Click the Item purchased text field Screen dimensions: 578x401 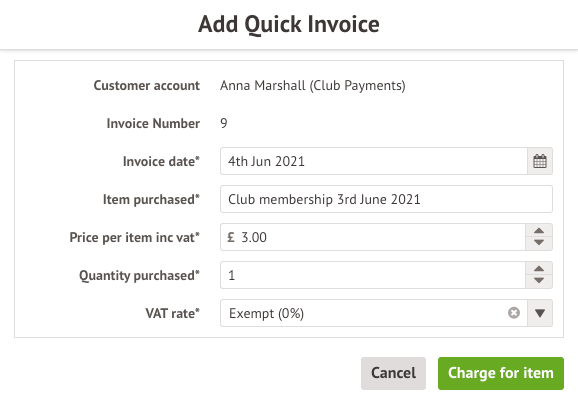(386, 199)
